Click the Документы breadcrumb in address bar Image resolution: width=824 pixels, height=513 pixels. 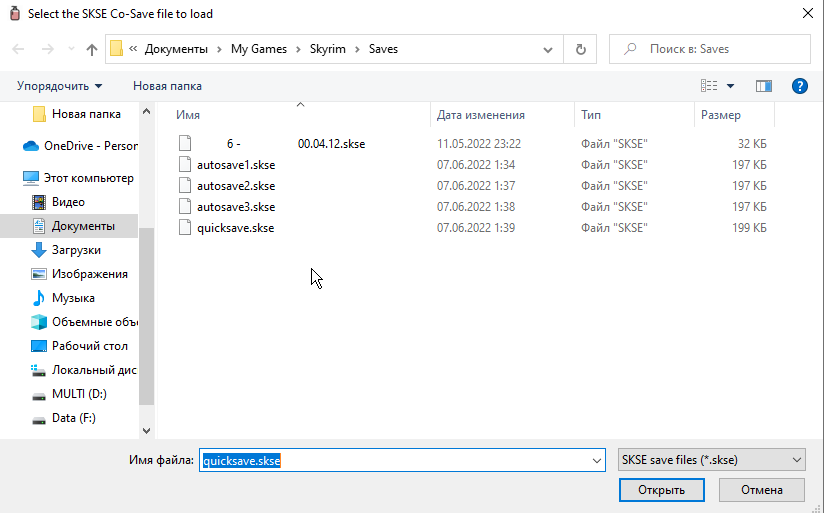(176, 49)
